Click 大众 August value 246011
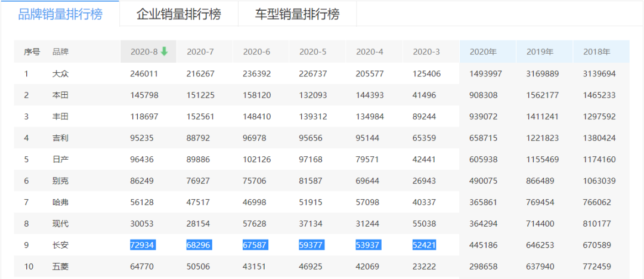Screen dimensions: 644x279 coord(144,74)
